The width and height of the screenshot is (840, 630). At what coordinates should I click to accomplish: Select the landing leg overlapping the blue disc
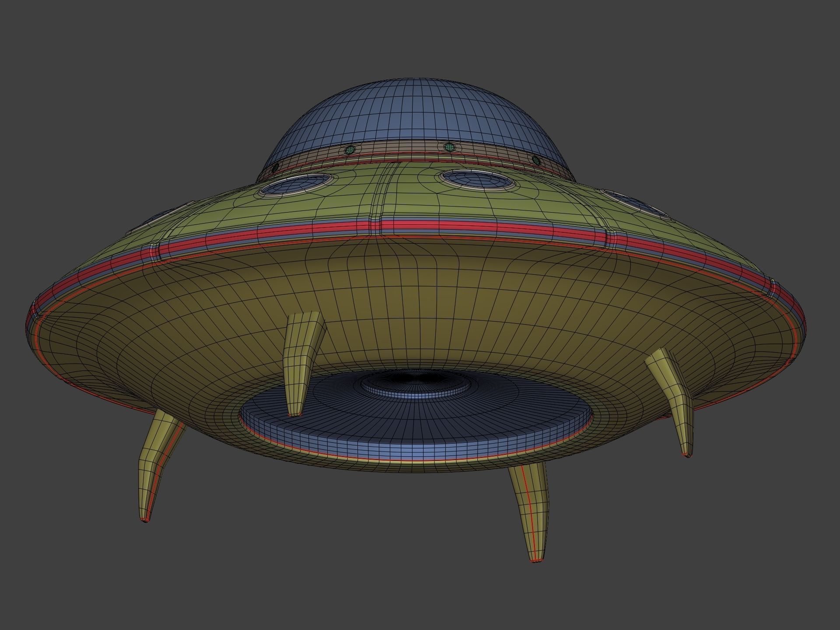click(303, 363)
